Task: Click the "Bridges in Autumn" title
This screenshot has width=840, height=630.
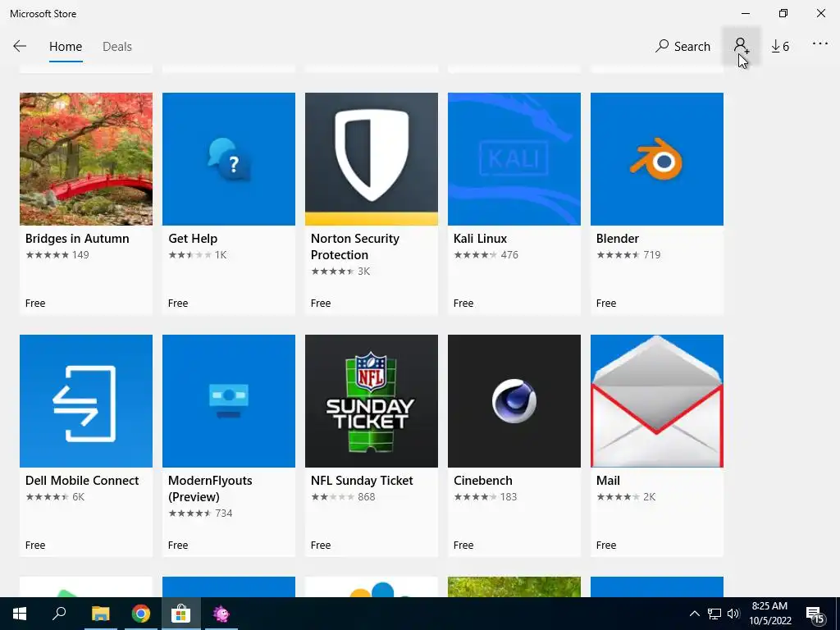Action: click(77, 239)
